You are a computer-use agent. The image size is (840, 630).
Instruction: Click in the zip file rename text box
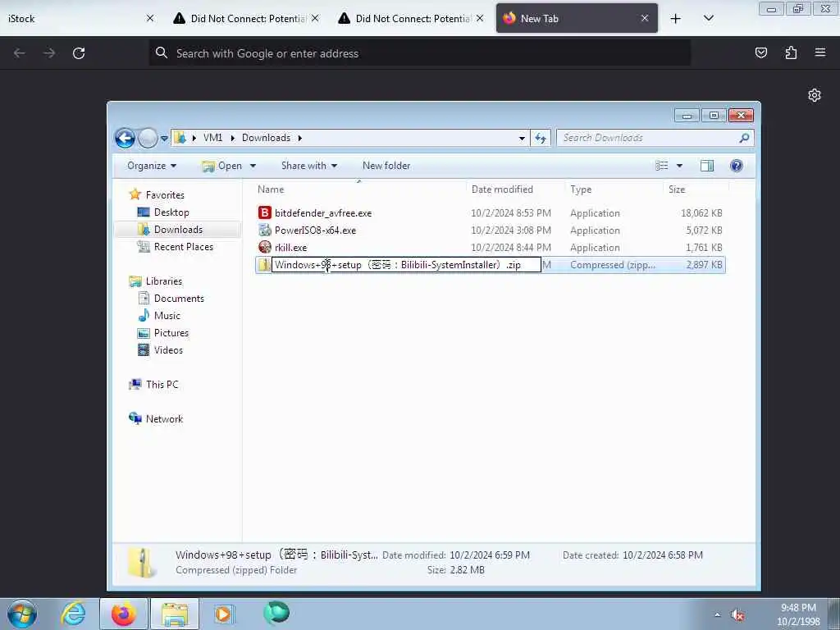click(406, 265)
